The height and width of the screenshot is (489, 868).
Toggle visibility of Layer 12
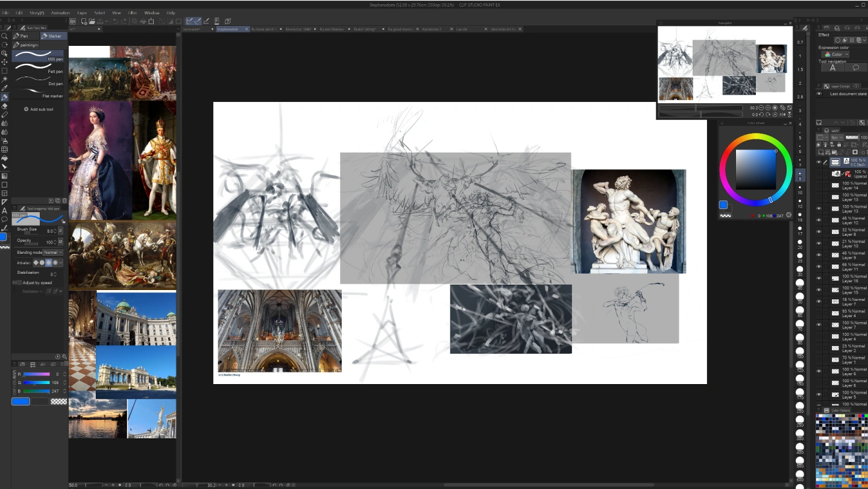coord(819,221)
